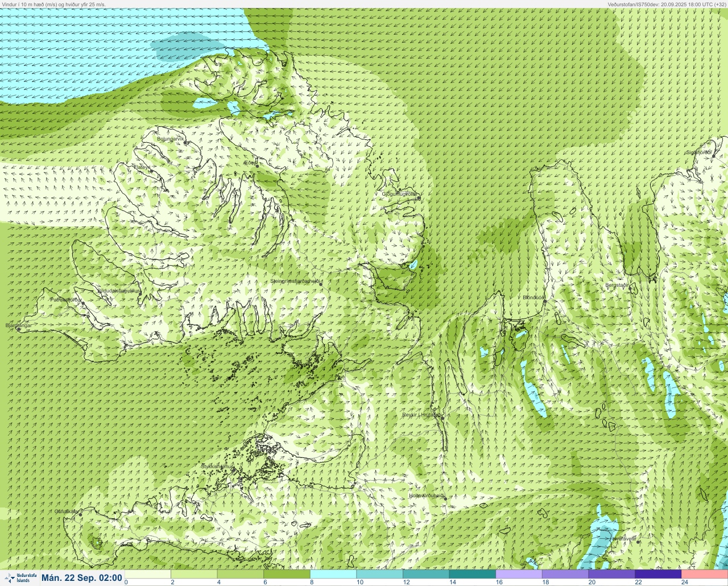Image resolution: width=728 pixels, height=586 pixels.
Task: Select the 0–2 m/s pale legend swatch
Action: click(x=148, y=573)
